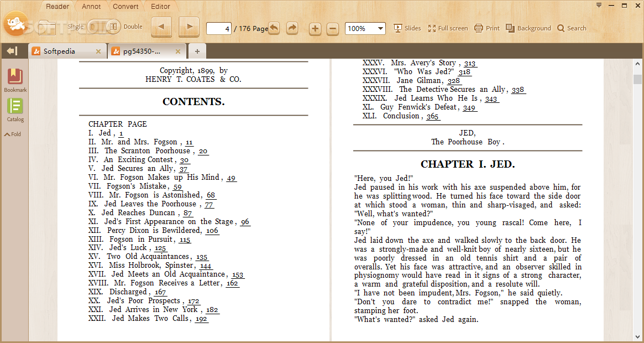Screen dimensions: 644x343
Task: Switch to Full screen view
Action: [448, 28]
